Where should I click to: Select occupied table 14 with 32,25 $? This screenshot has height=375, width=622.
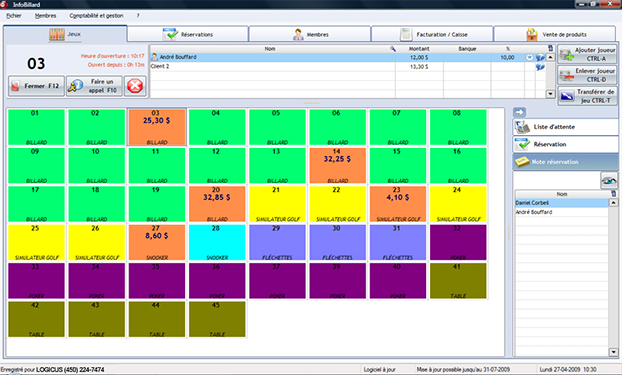(x=338, y=165)
